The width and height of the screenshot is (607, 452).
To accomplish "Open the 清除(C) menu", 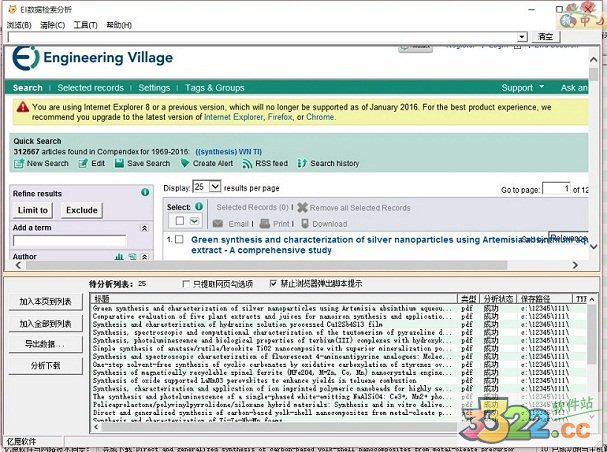I will (52, 25).
